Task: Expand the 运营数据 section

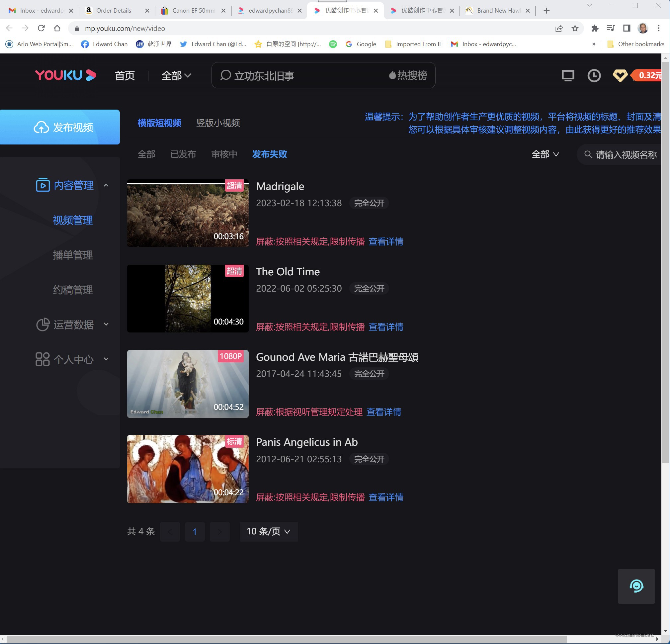Action: pyautogui.click(x=106, y=324)
